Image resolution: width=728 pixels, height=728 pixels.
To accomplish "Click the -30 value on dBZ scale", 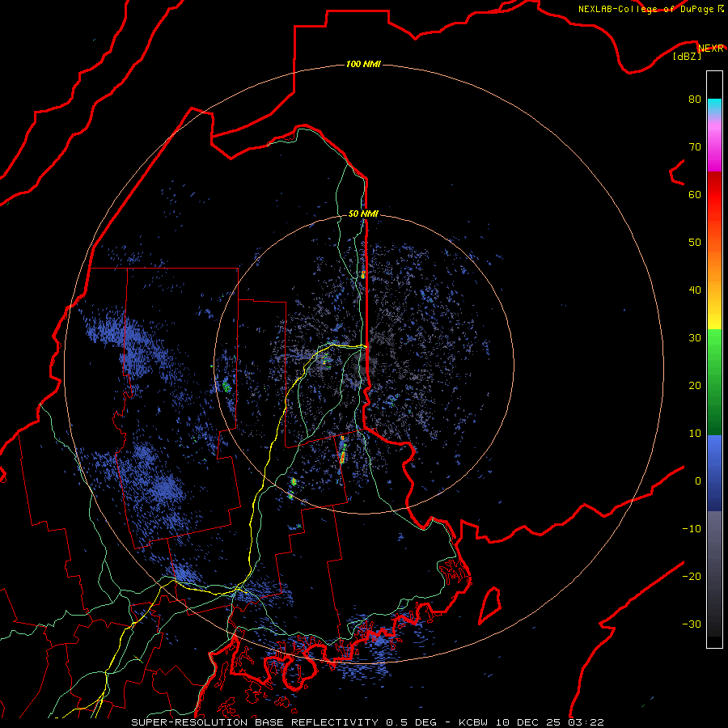I will pyautogui.click(x=692, y=624).
